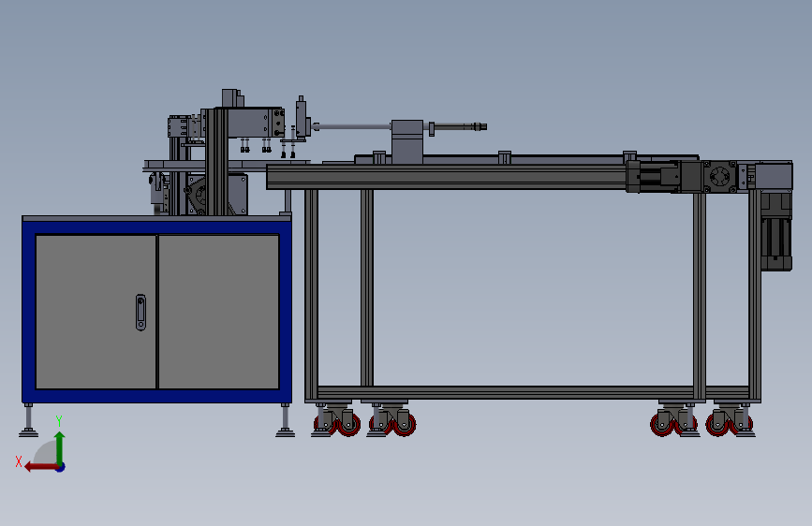Click the red "X" axis label
The image size is (812, 526).
19,461
